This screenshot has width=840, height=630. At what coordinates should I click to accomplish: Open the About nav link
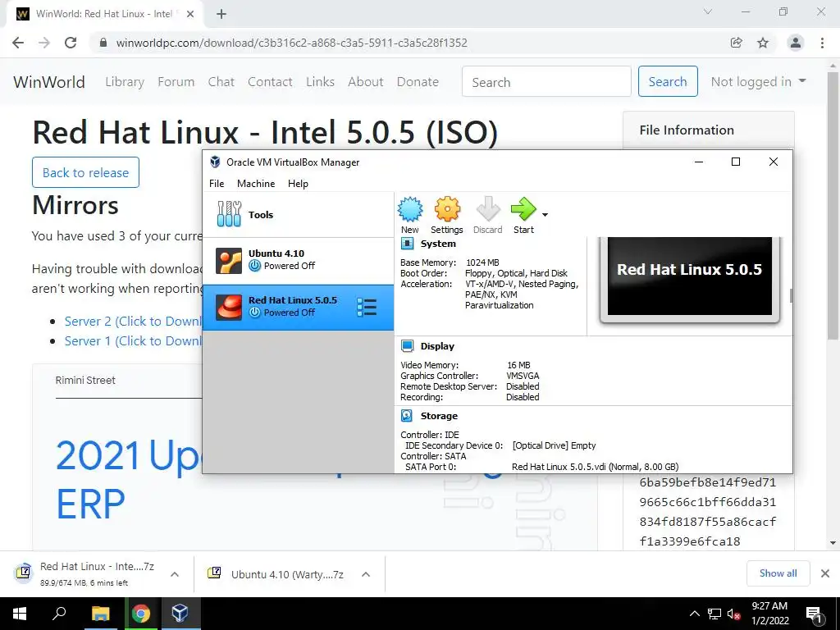366,82
